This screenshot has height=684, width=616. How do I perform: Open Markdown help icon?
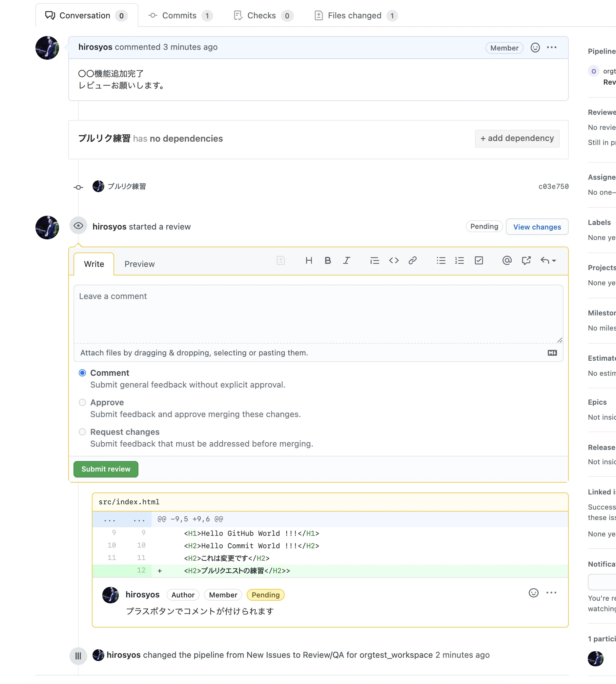pos(552,353)
